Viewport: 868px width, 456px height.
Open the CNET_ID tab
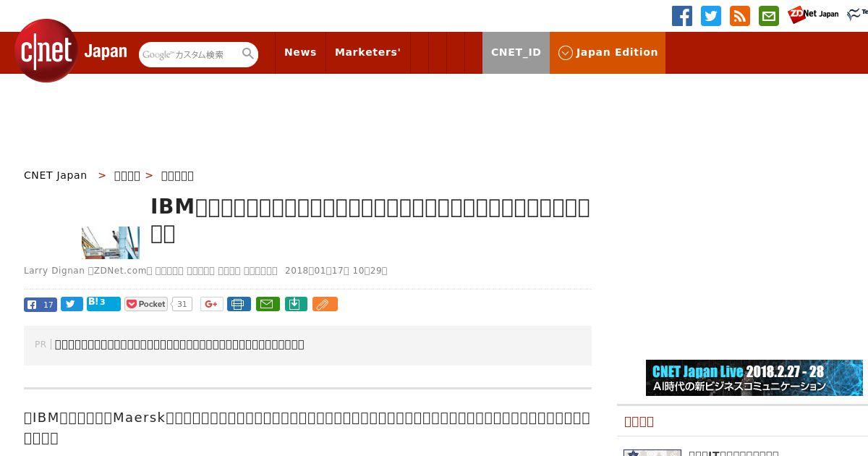(516, 52)
